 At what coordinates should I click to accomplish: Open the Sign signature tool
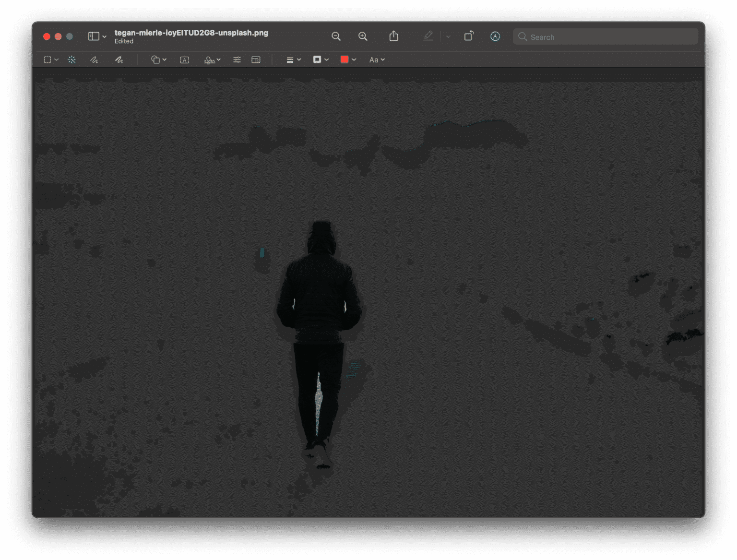pyautogui.click(x=210, y=60)
